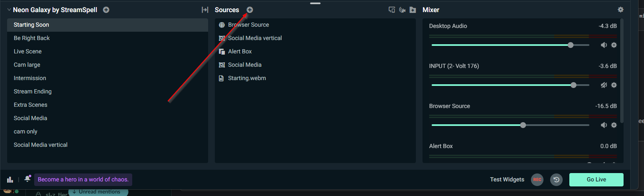Select the Cam large scene
The height and width of the screenshot is (196, 644).
[108, 65]
